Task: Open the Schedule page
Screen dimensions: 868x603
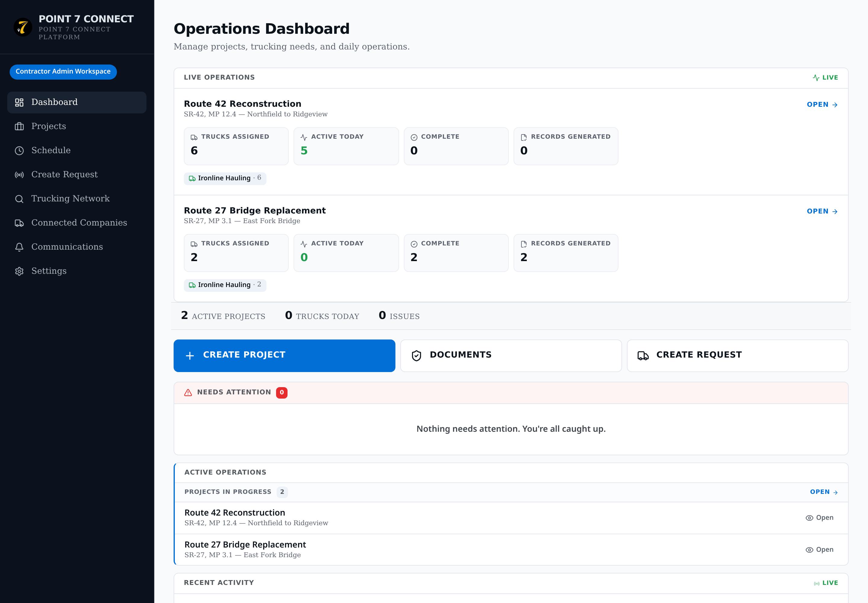Action: pyautogui.click(x=77, y=151)
